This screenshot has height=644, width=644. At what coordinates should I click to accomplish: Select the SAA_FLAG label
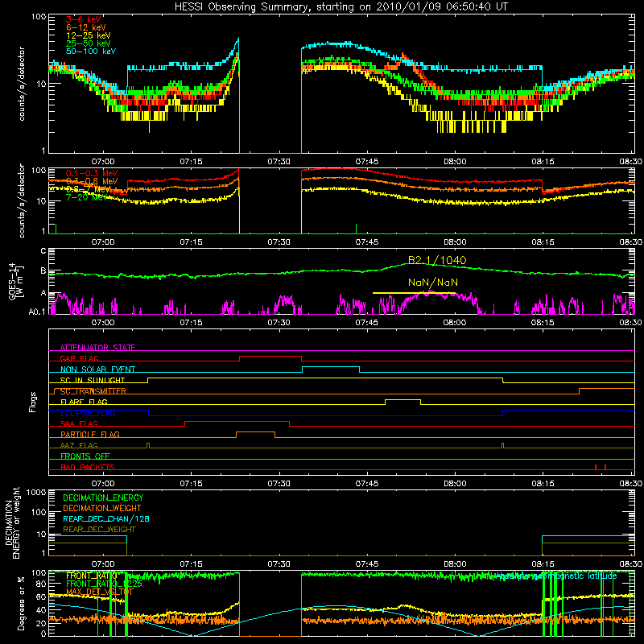click(79, 423)
